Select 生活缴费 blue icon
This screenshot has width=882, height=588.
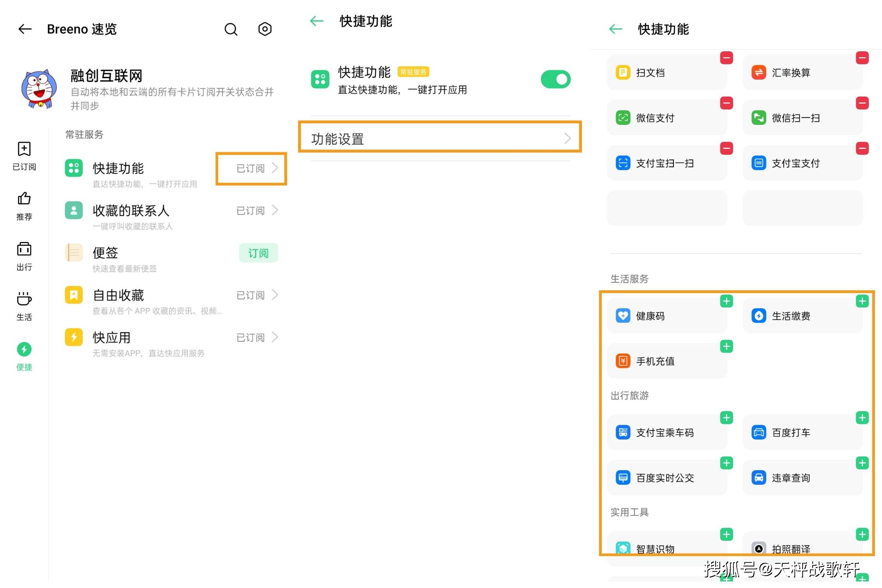click(759, 316)
